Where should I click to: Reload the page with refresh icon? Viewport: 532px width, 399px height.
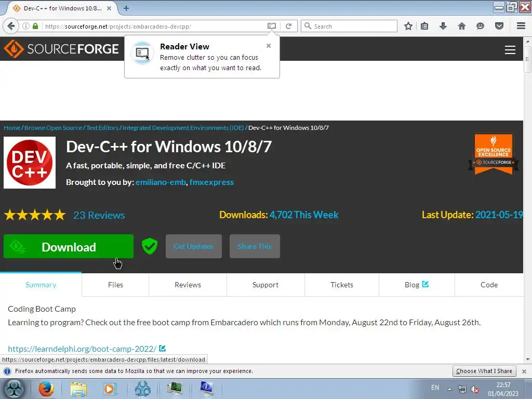(x=288, y=26)
